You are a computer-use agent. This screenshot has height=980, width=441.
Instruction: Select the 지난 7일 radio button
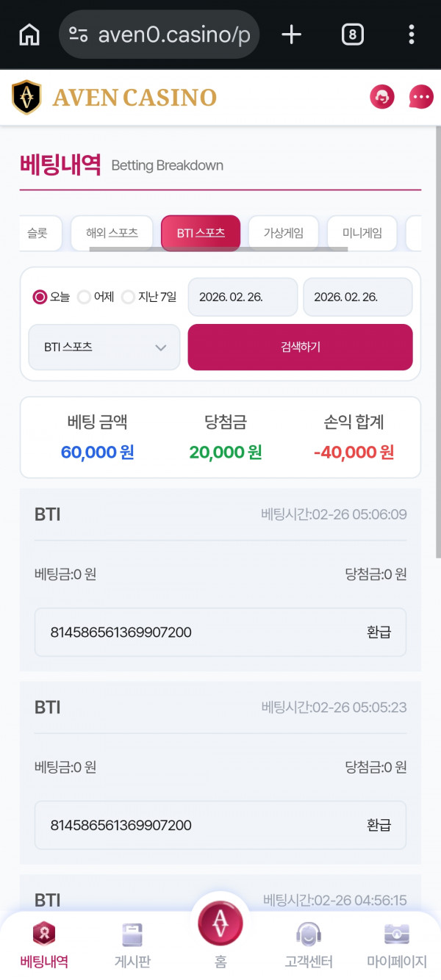coord(129,297)
